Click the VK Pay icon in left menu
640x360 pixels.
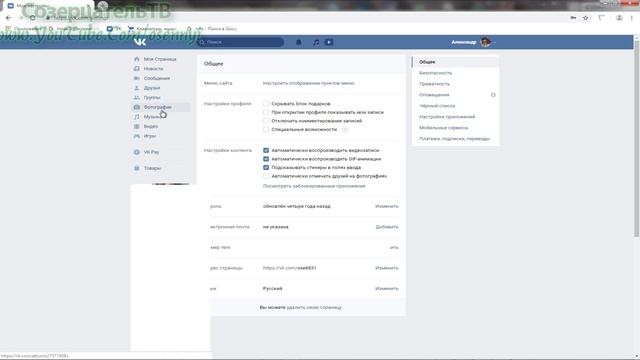click(x=137, y=152)
